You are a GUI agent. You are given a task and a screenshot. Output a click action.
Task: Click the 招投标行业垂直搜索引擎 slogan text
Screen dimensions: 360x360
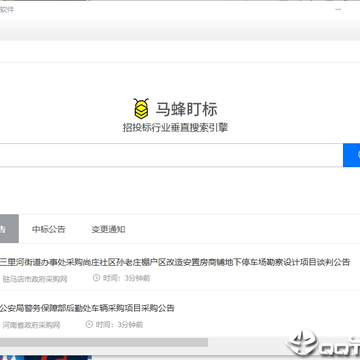[x=175, y=128]
